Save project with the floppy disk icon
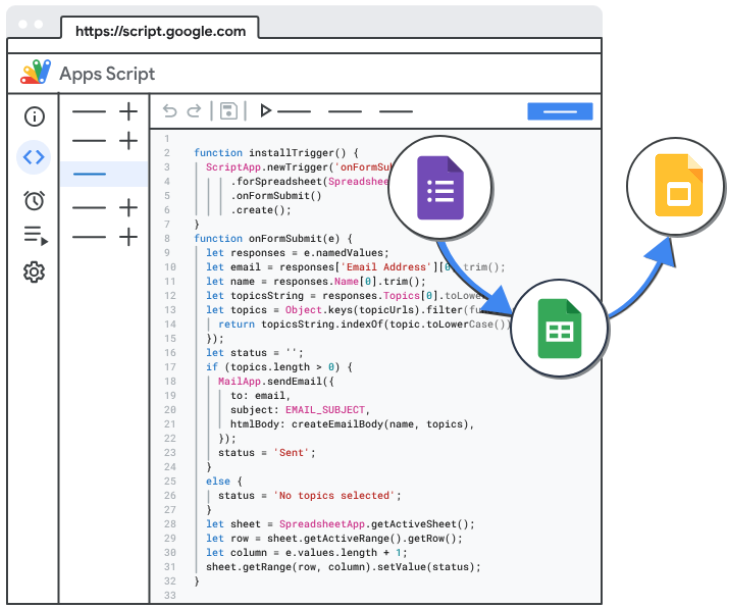Viewport: 737px width, 615px height. (228, 111)
